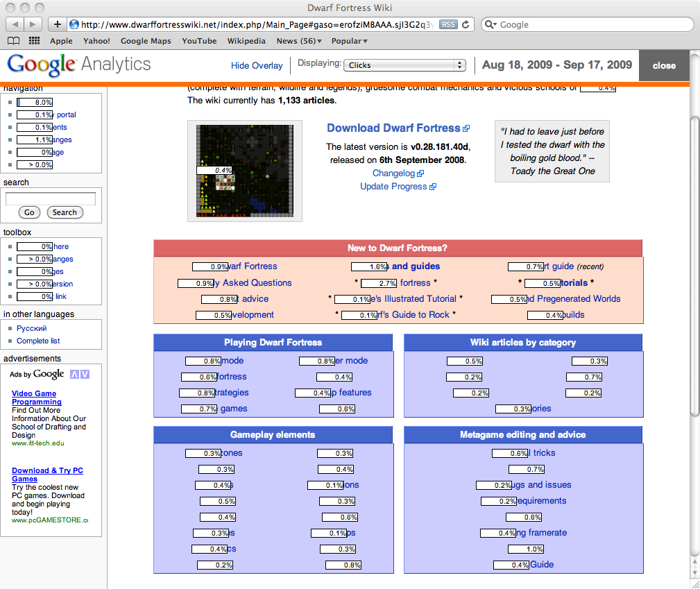Open the Displaying Clicks dropdown
700x589 pixels.
click(404, 65)
